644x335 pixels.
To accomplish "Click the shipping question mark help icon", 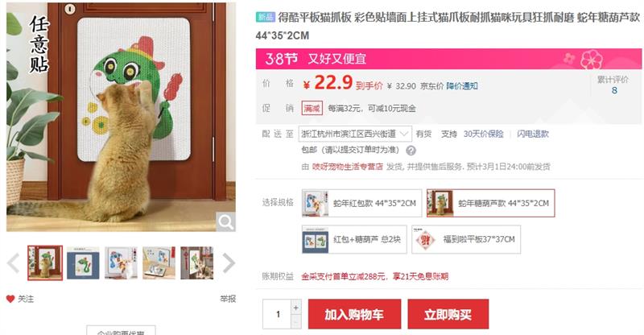I will coord(411,151).
